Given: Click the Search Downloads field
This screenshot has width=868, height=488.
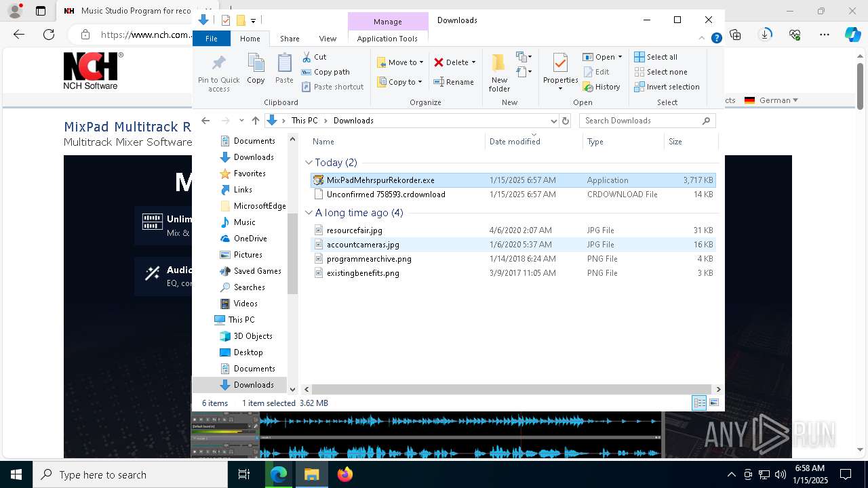Looking at the screenshot, I should point(647,121).
